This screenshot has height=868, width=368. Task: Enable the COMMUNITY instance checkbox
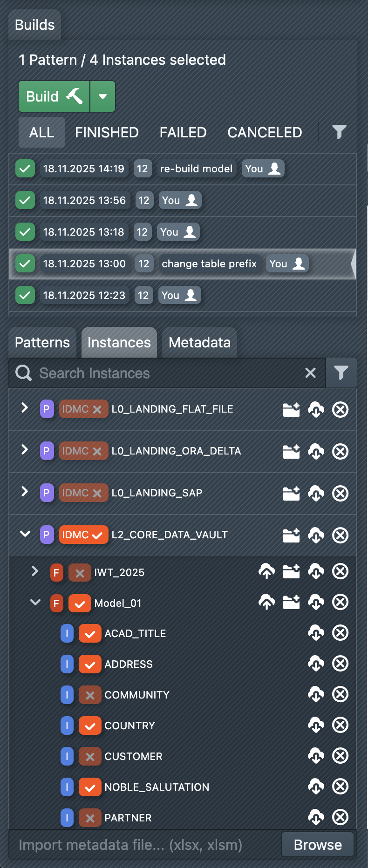click(90, 695)
